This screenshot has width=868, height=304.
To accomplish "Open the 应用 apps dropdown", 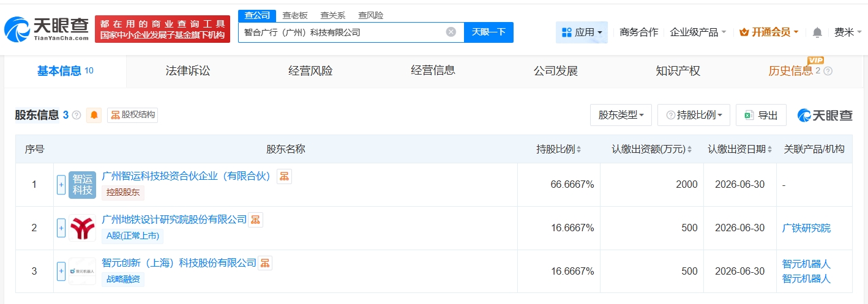I will [x=582, y=32].
